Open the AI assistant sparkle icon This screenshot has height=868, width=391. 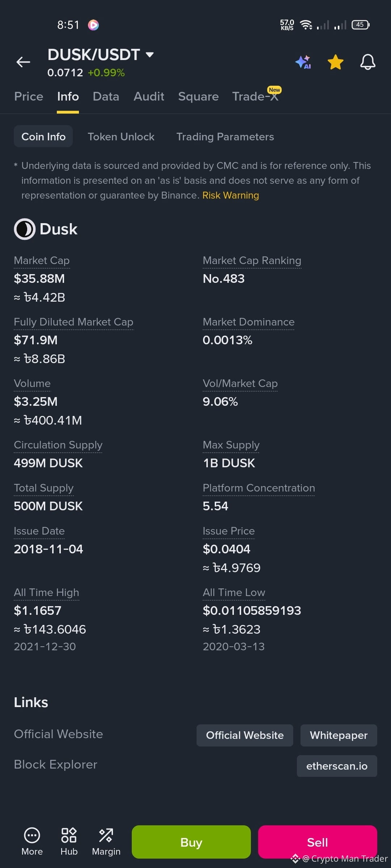[x=303, y=62]
